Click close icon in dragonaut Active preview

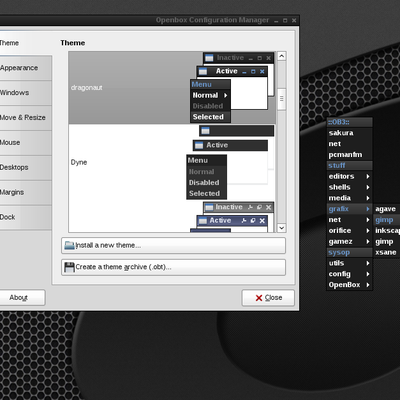pyautogui.click(x=262, y=71)
